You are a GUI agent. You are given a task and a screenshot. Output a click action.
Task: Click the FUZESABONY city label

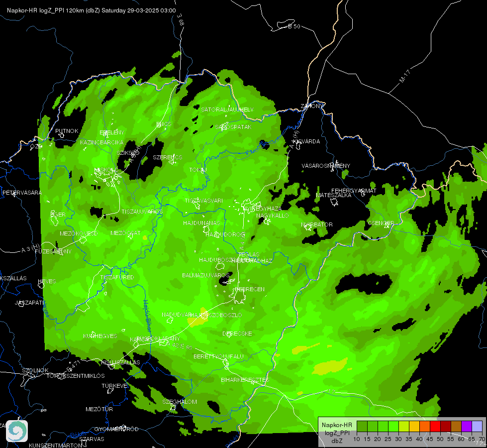[x=53, y=251]
